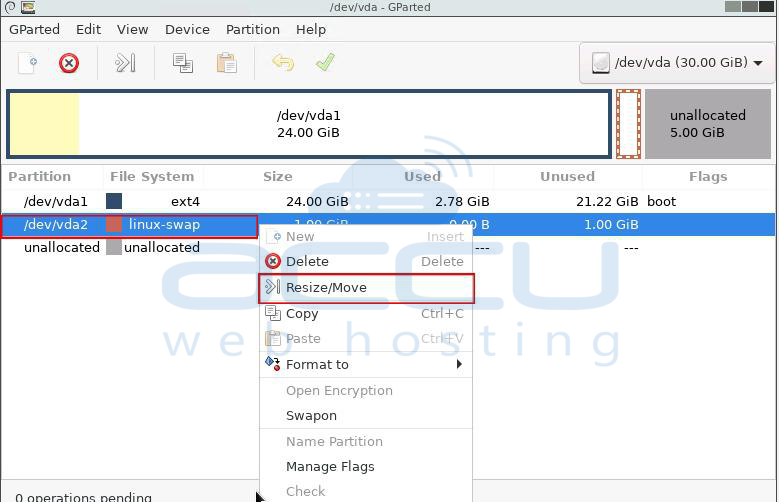Click the 21.22 GiB unused value
The height and width of the screenshot is (502, 779).
[607, 201]
